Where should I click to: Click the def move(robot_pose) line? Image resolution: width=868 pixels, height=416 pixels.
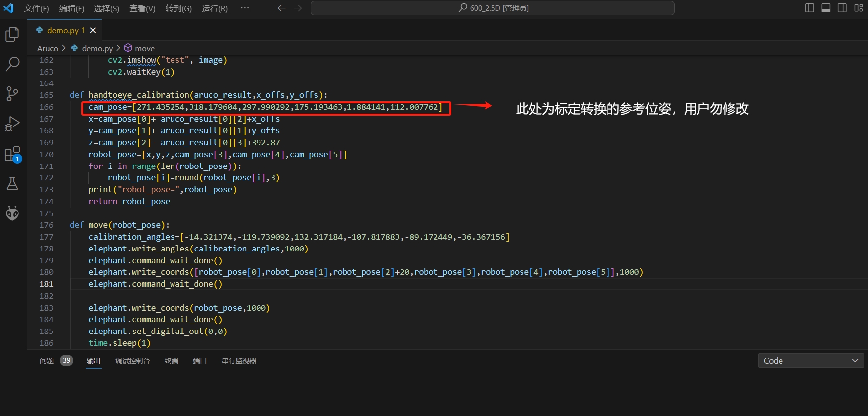119,225
